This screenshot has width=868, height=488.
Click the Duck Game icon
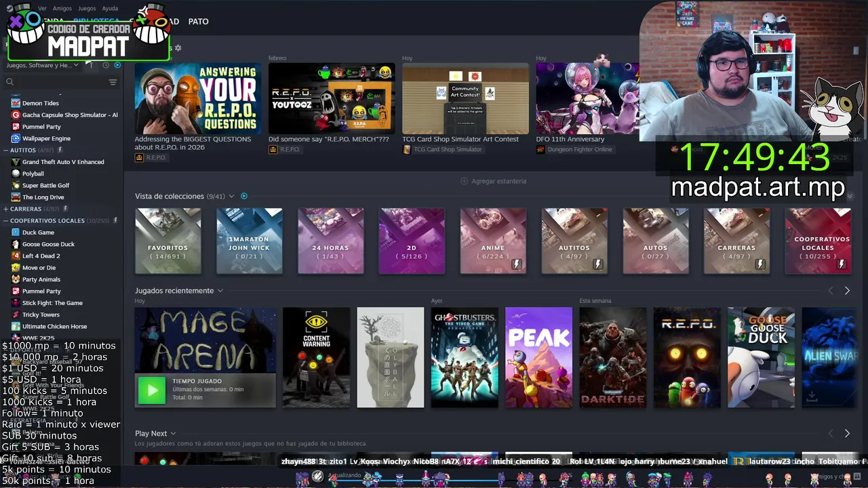tap(16, 232)
